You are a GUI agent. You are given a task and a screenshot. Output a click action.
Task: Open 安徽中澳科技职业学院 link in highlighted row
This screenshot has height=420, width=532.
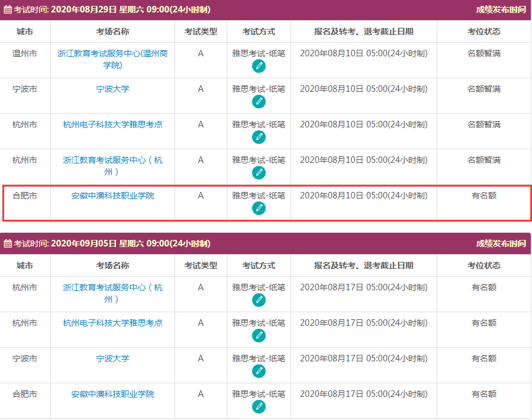click(112, 195)
